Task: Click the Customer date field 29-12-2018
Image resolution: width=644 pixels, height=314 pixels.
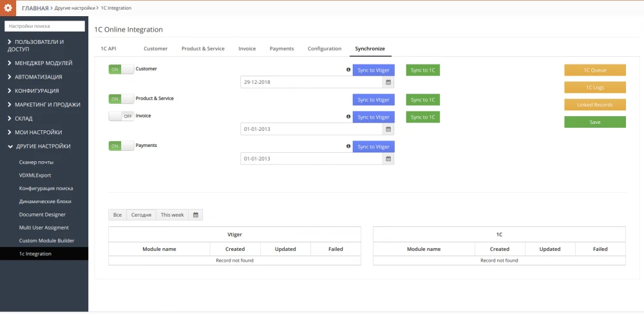Action: pos(312,82)
